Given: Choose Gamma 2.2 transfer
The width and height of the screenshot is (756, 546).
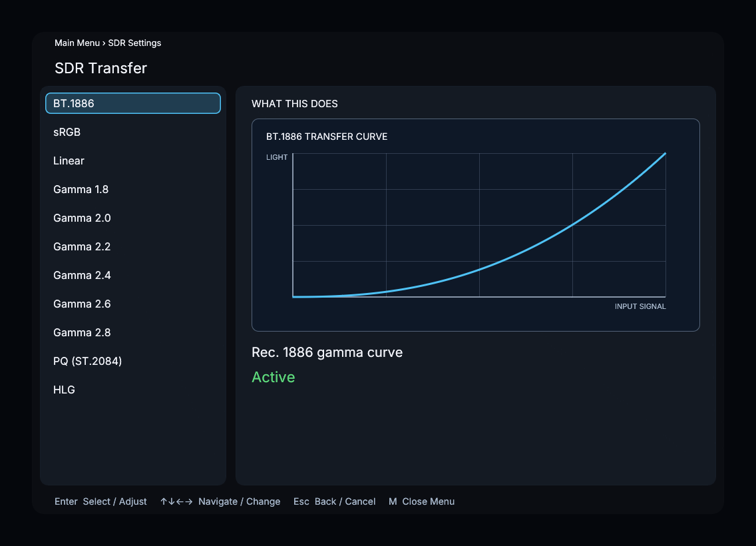Looking at the screenshot, I should pyautogui.click(x=133, y=246).
